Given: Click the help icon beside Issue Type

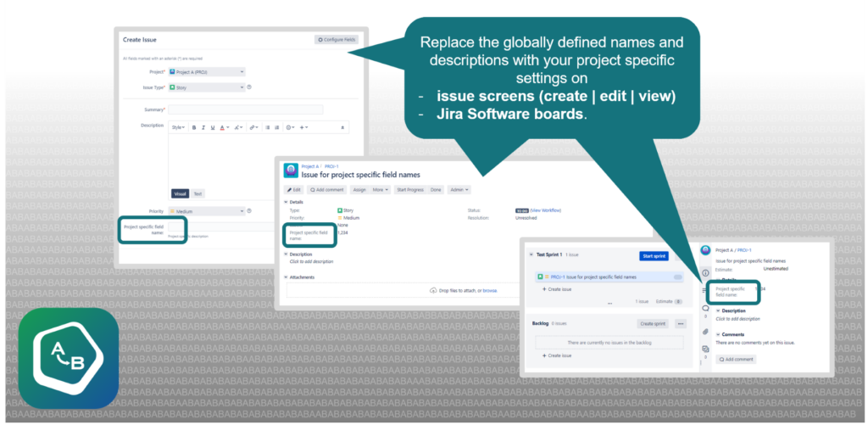Looking at the screenshot, I should click(250, 87).
